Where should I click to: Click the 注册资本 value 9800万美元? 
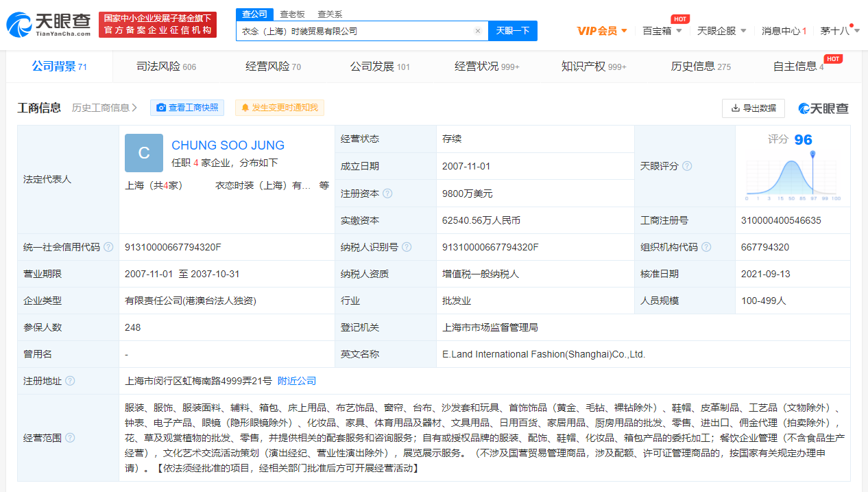pos(467,194)
